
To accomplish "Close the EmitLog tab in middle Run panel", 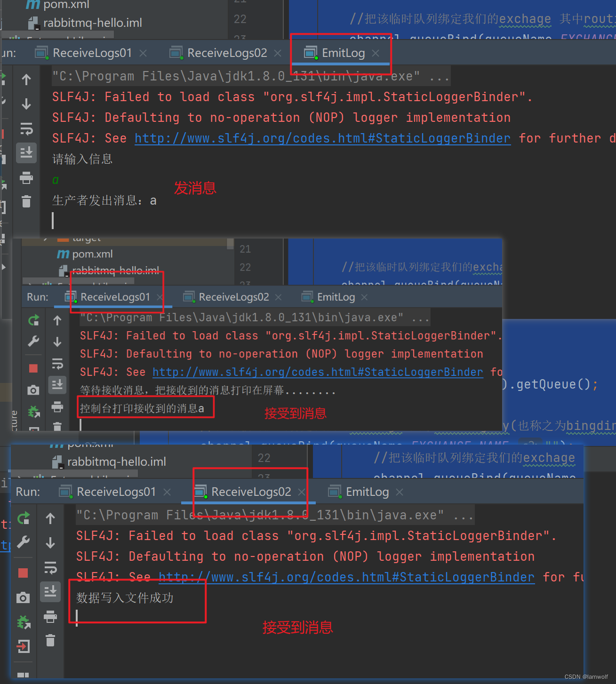I will coord(364,297).
